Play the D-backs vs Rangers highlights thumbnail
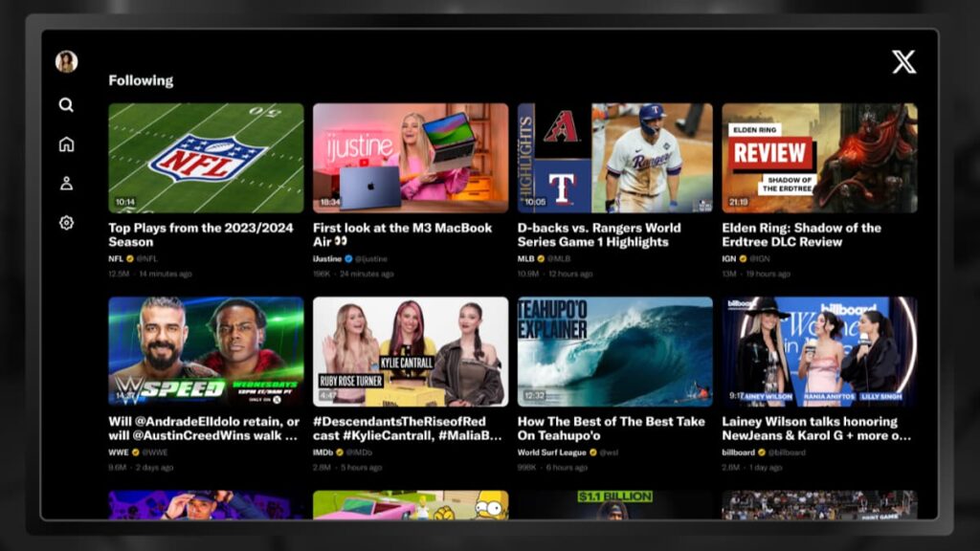This screenshot has width=980, height=551. 614,156
